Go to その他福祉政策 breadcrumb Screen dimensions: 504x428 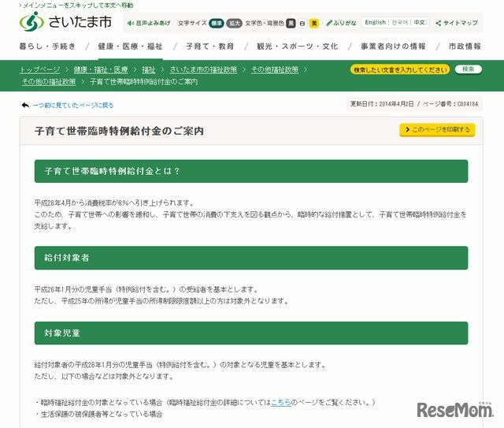coord(275,69)
